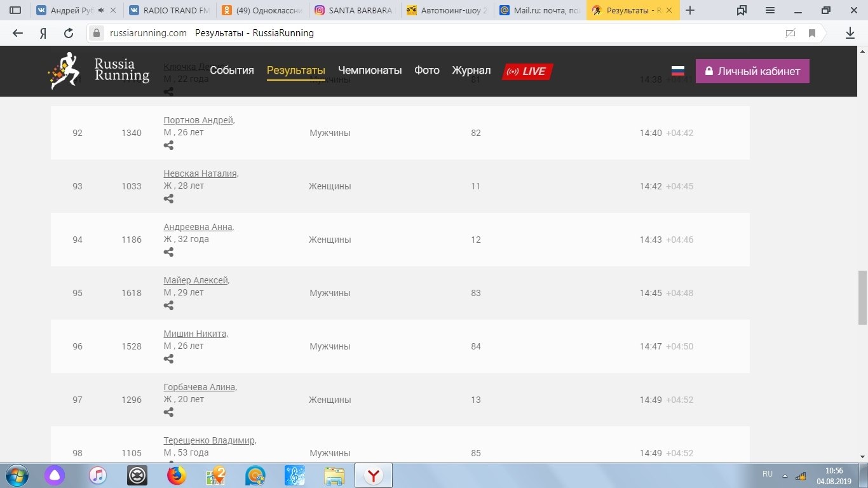Open the tab collections icon
868x488 pixels.
coord(742,10)
